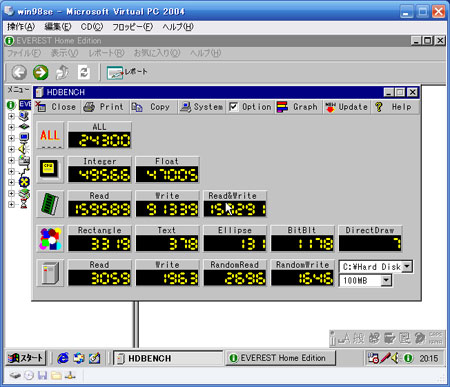Expand the tree node beside the DirectX yellow-X icon
This screenshot has width=450, height=387.
(11, 182)
